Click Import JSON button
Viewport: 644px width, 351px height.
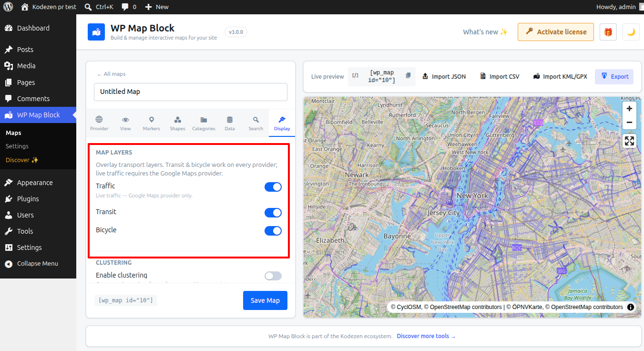click(x=444, y=76)
